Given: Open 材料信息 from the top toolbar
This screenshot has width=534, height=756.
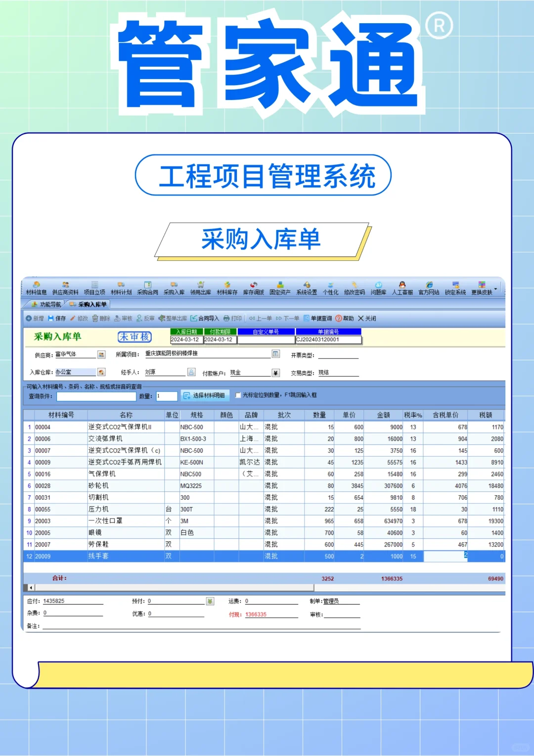Looking at the screenshot, I should pyautogui.click(x=36, y=287).
